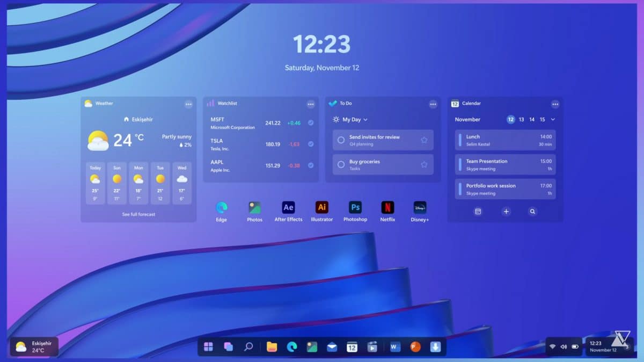Open the Lunch event with Selim Kestel
Image resolution: width=644 pixels, height=362 pixels.
coord(504,140)
